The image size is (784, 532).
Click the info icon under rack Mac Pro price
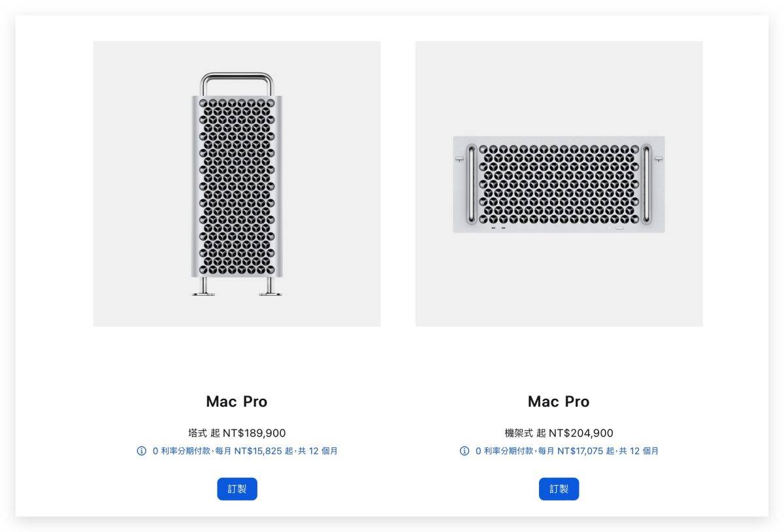[x=465, y=451]
